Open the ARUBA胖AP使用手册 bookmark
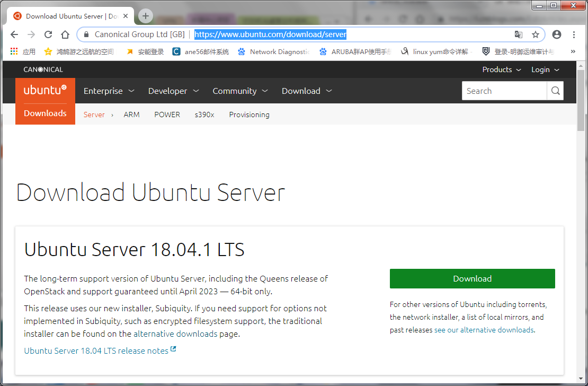This screenshot has height=386, width=588. [355, 51]
